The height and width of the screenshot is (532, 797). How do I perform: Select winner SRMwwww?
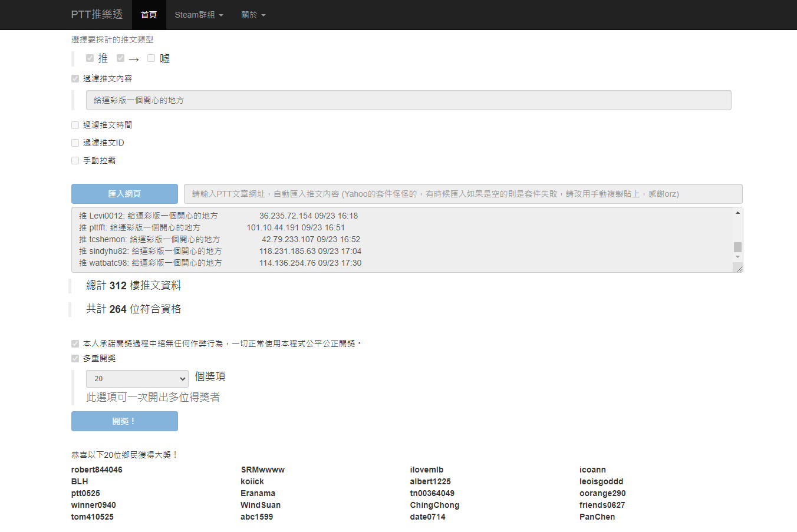(263, 470)
